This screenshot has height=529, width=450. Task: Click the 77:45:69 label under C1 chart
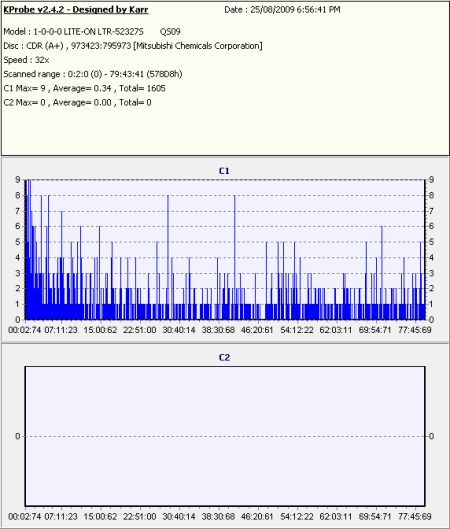415,330
